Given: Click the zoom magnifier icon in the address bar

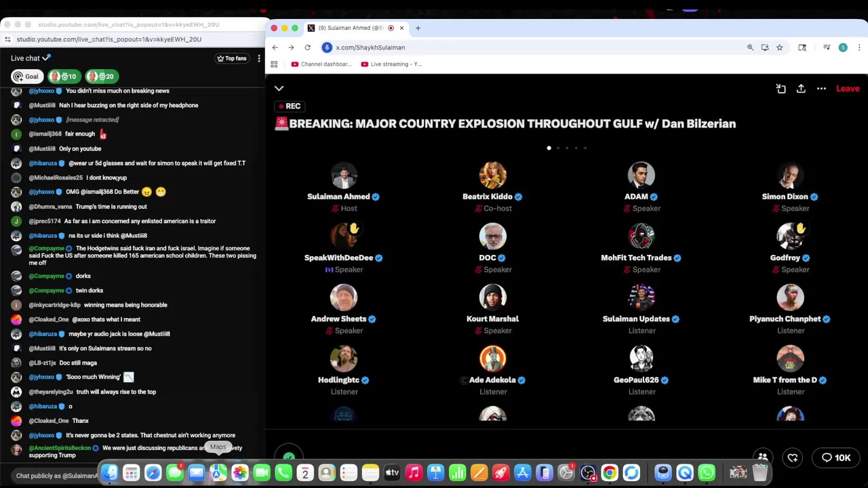Looking at the screenshot, I should point(750,47).
